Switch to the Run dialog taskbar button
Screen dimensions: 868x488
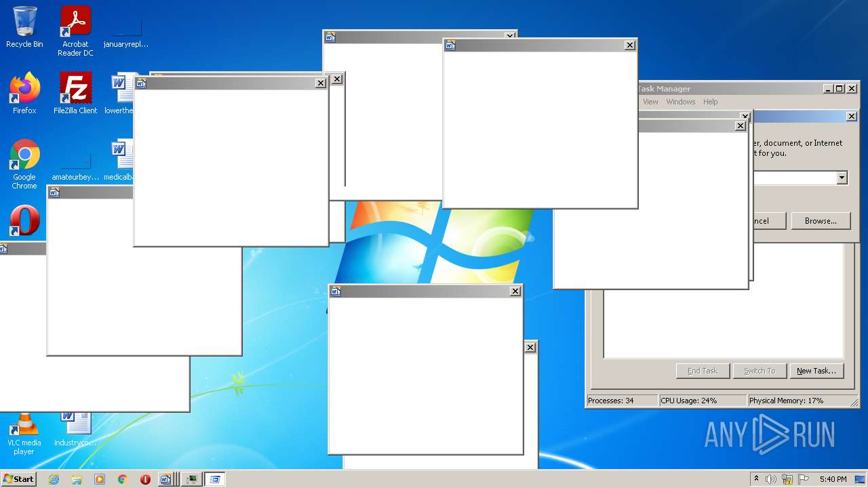pyautogui.click(x=215, y=479)
